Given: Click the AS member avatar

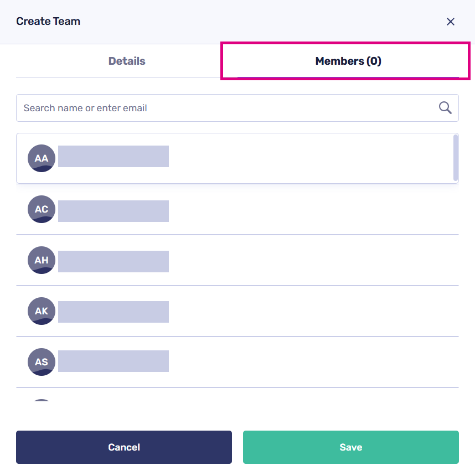Looking at the screenshot, I should [x=42, y=362].
